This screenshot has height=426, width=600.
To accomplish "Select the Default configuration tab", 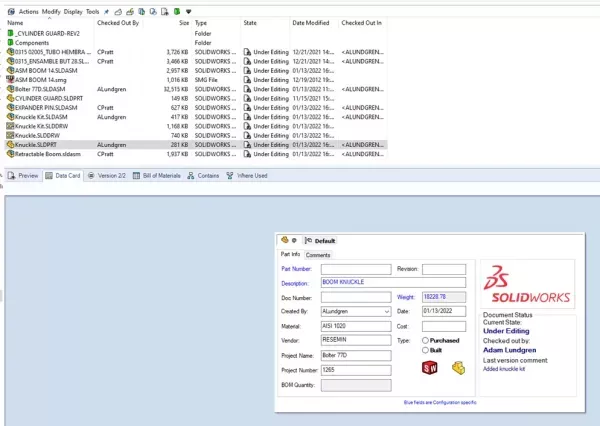I will click(320, 241).
